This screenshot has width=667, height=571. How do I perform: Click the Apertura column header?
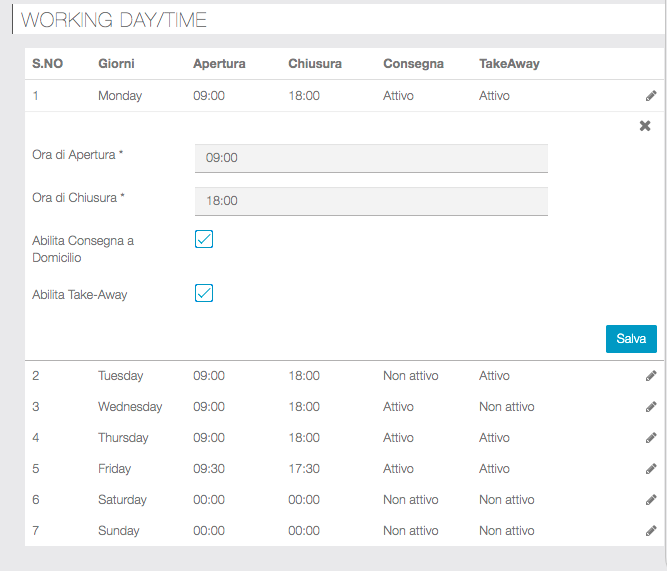click(x=219, y=64)
